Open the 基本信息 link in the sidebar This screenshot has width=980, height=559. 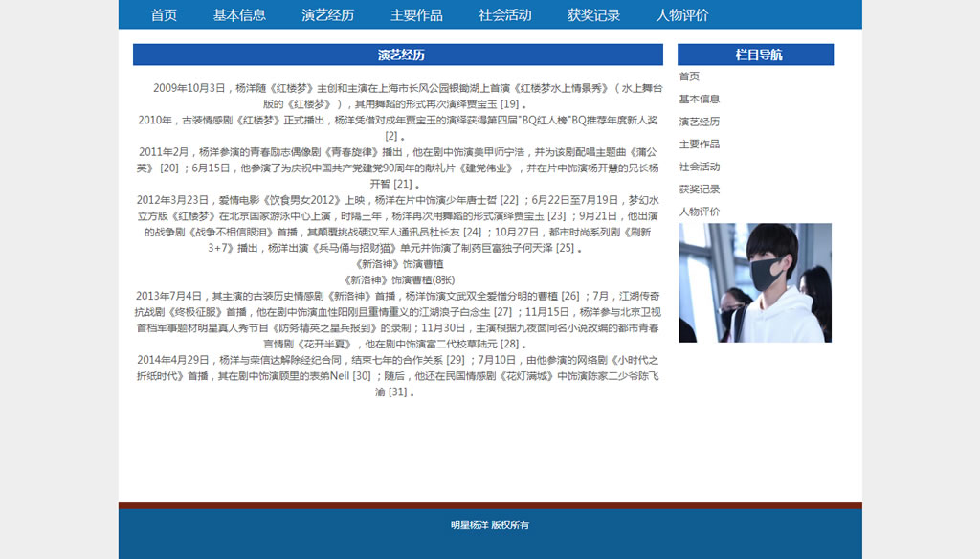[x=700, y=99]
